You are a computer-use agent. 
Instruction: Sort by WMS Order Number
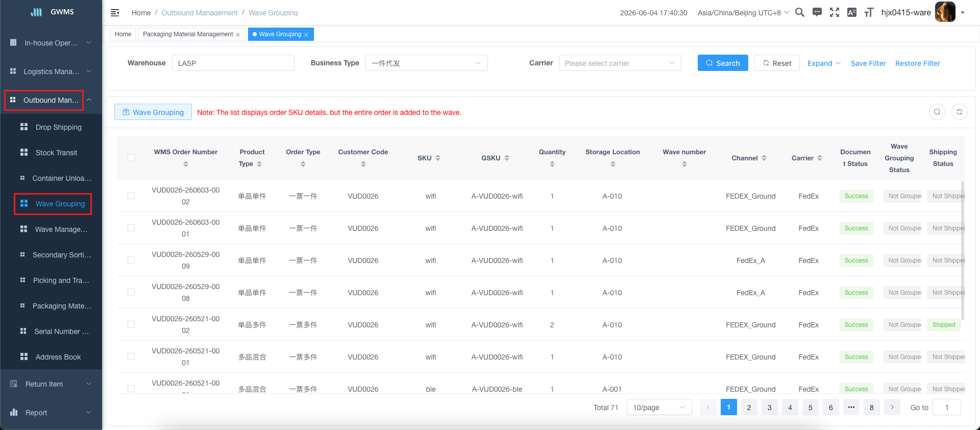click(186, 164)
